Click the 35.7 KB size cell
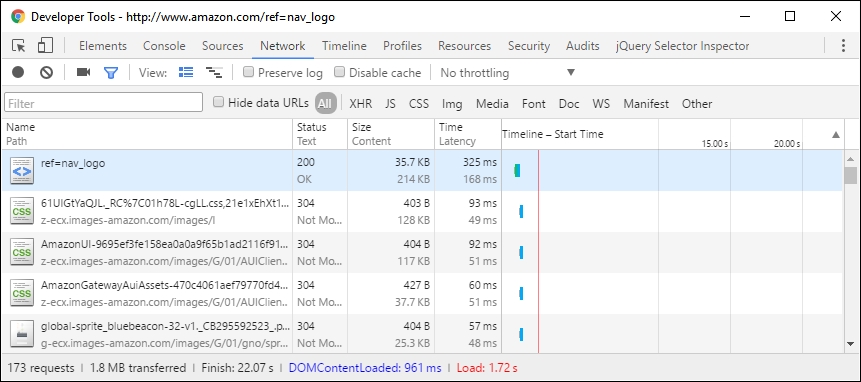This screenshot has height=382, width=861. [x=412, y=162]
